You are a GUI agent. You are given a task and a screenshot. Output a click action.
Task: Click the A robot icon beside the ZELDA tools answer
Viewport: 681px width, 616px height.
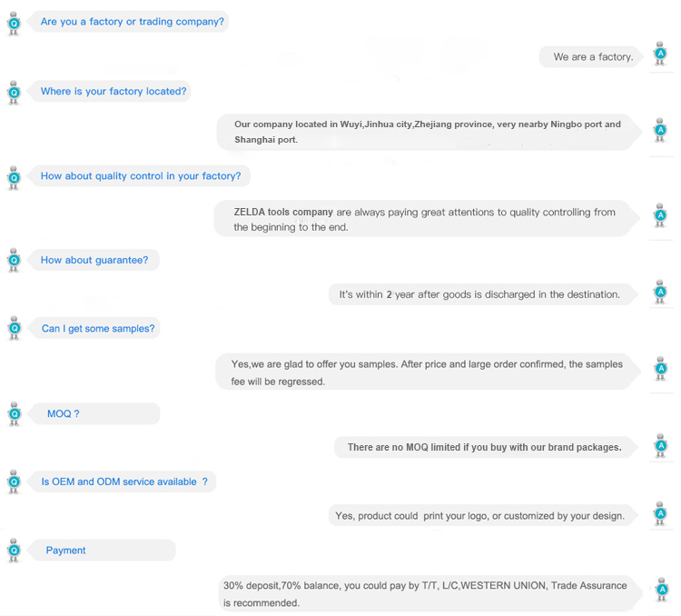[x=661, y=216]
